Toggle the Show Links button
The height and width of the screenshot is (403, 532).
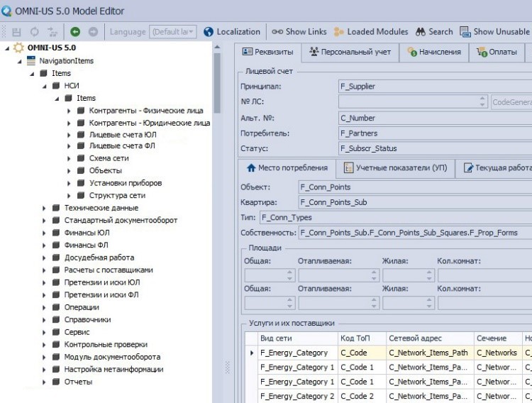[x=299, y=32]
